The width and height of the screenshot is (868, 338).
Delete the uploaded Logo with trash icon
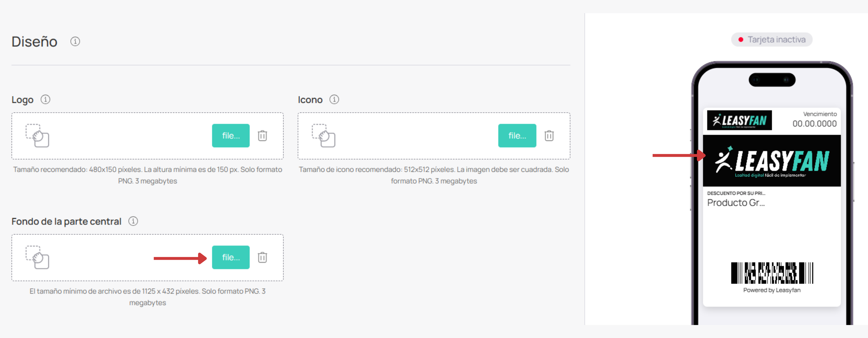pyautogui.click(x=262, y=136)
